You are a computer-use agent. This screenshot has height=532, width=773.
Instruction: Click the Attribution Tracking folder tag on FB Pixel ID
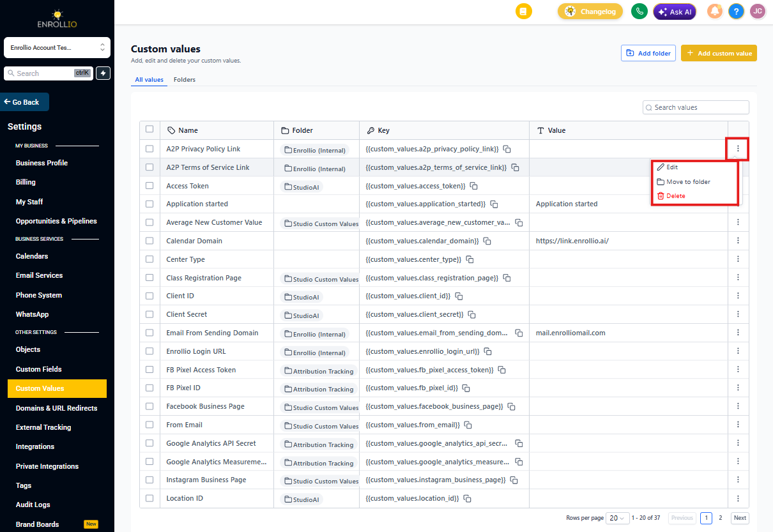[x=318, y=389]
